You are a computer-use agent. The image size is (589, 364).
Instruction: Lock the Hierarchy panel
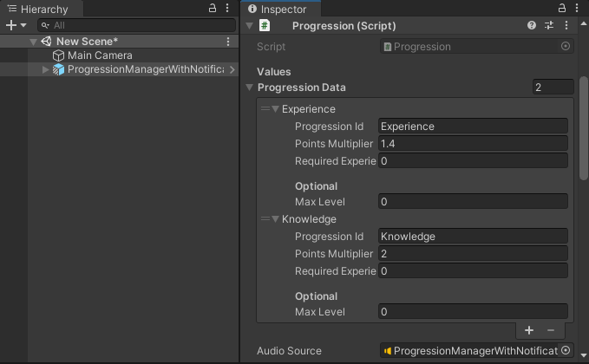tap(213, 9)
